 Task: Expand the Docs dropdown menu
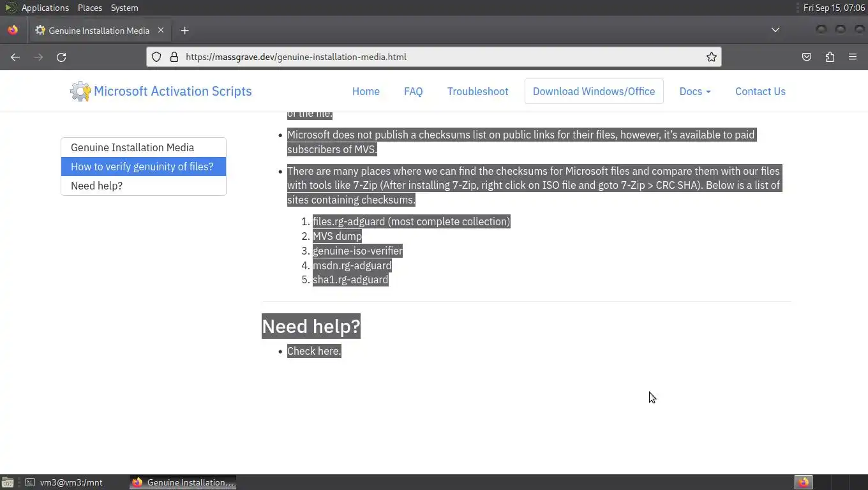tap(694, 91)
